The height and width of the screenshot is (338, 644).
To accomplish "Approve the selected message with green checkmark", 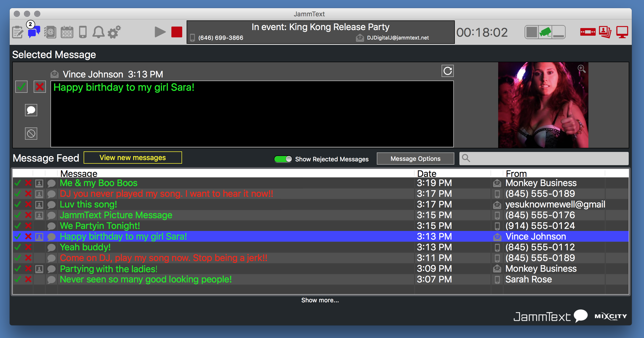I will coord(21,87).
